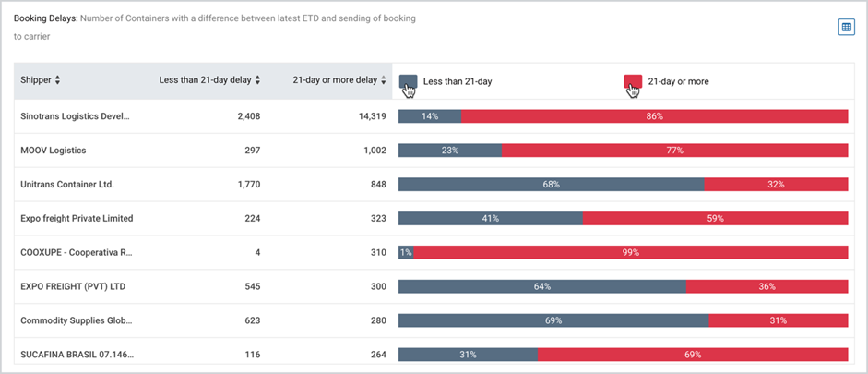Open Expo freight Private Limited entry
Viewport: 868px width, 374px height.
coord(77,218)
